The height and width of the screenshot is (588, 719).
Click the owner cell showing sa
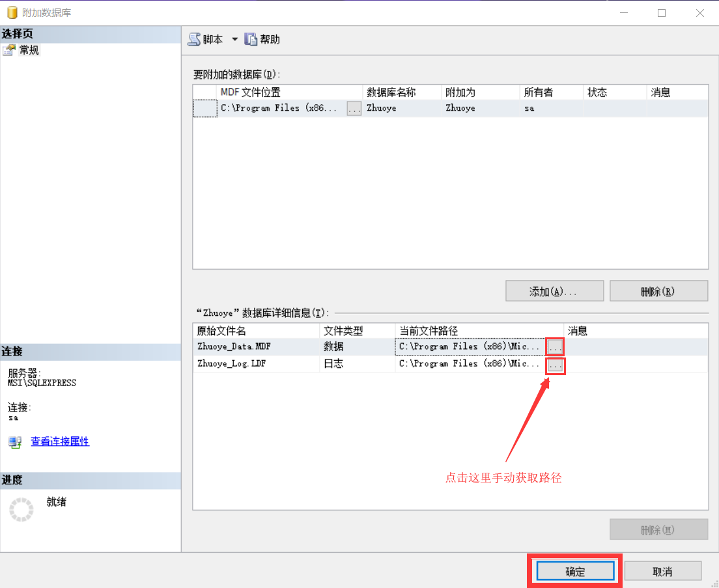coord(552,109)
